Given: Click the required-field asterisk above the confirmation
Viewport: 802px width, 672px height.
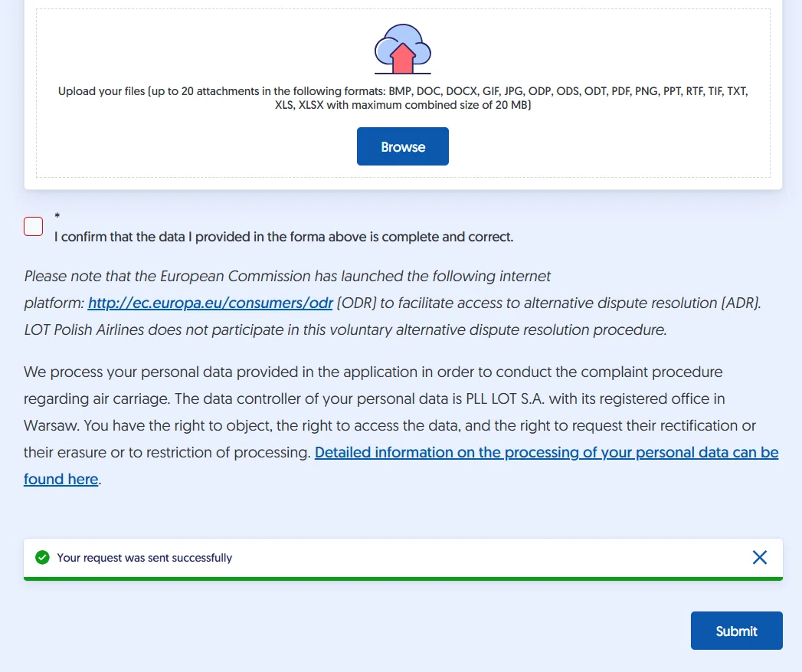Looking at the screenshot, I should pos(57,217).
